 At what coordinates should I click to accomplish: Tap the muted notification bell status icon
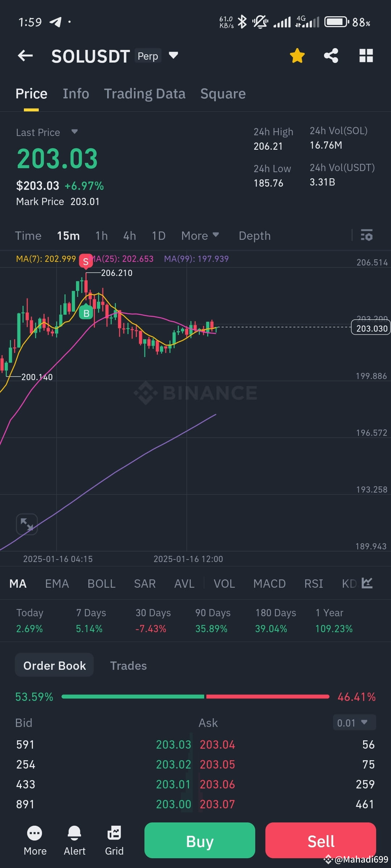coord(260,22)
